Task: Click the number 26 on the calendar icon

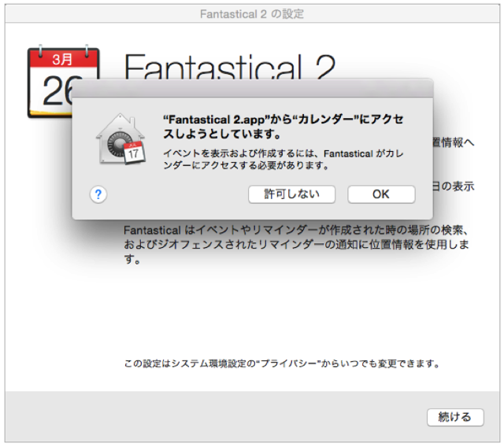Action: point(57,91)
